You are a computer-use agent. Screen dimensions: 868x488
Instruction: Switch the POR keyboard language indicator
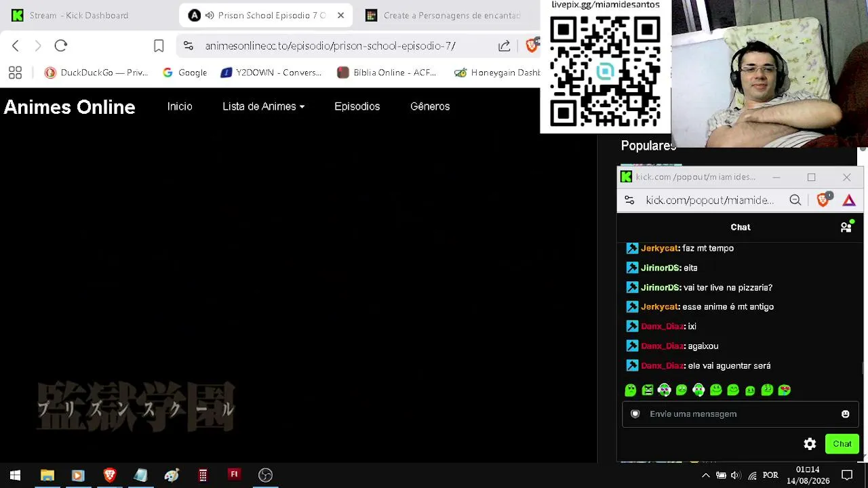770,475
